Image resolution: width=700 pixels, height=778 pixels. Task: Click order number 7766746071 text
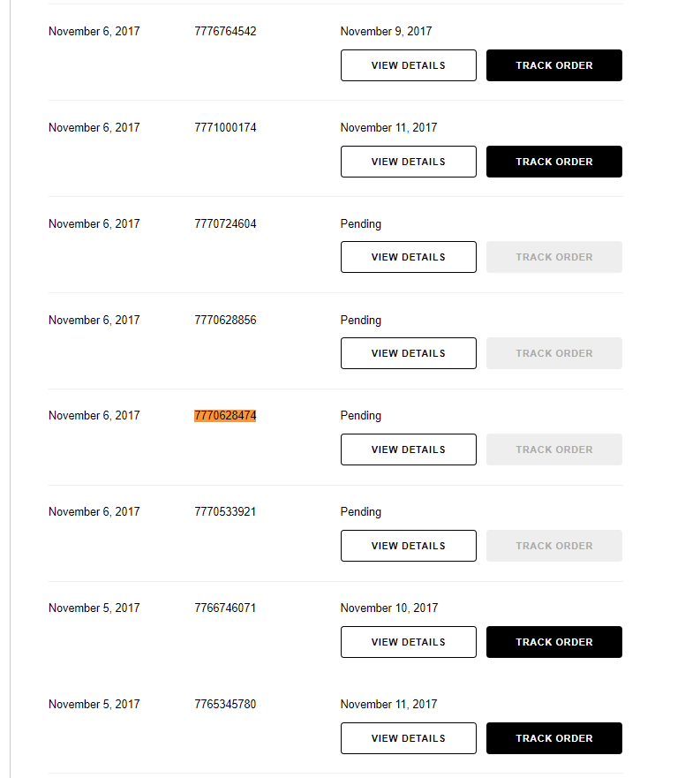point(225,608)
